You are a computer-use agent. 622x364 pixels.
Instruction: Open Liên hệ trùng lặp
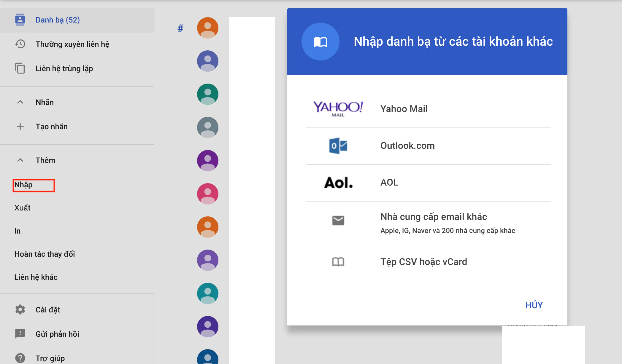pyautogui.click(x=64, y=68)
